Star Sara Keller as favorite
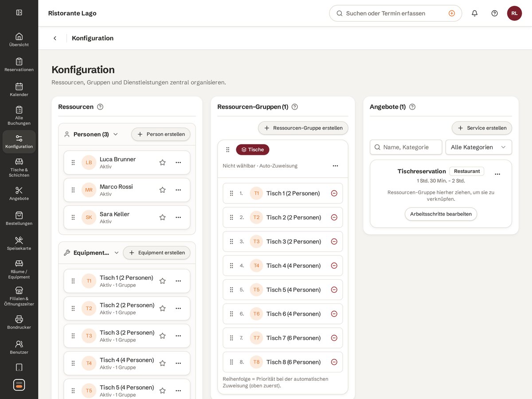 pyautogui.click(x=163, y=217)
